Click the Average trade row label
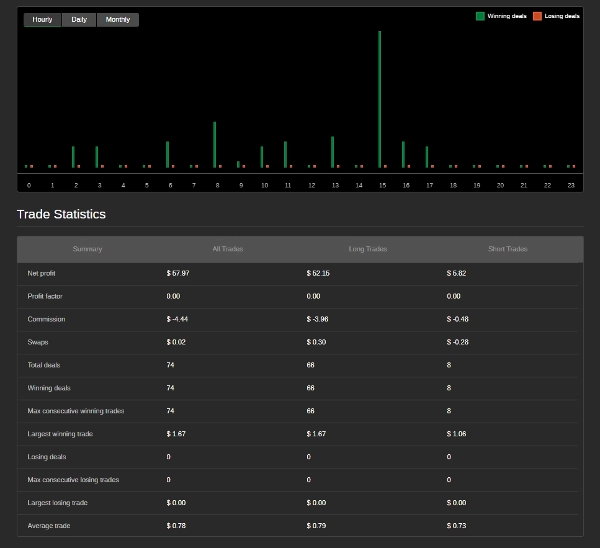Screen dimensions: 600x548 click(49, 526)
